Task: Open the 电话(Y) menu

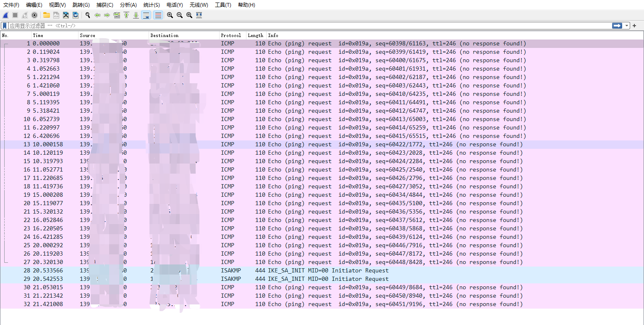Action: [175, 5]
